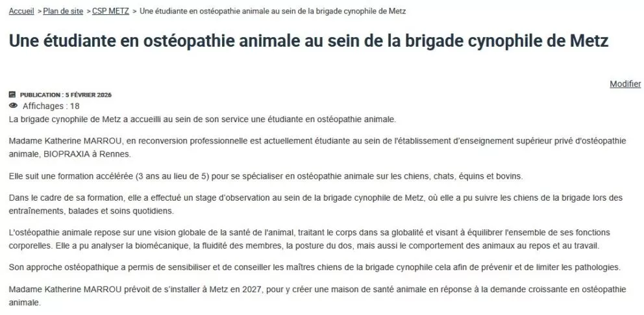Click the breadcrumb separator before CSP METZ
The image size is (644, 315).
pyautogui.click(x=88, y=12)
